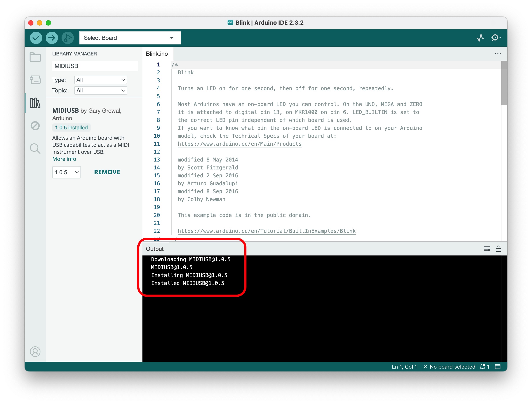Clear the Output panel
This screenshot has height=404, width=532.
(x=487, y=249)
